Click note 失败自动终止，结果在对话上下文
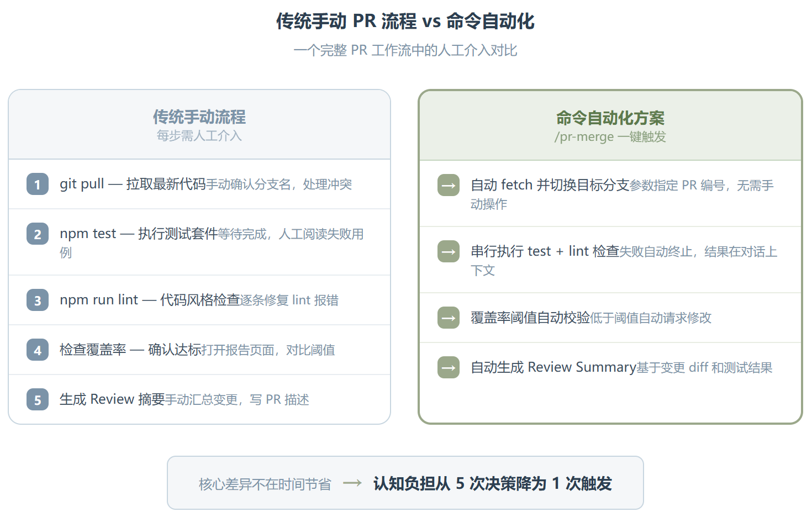 [x=624, y=261]
